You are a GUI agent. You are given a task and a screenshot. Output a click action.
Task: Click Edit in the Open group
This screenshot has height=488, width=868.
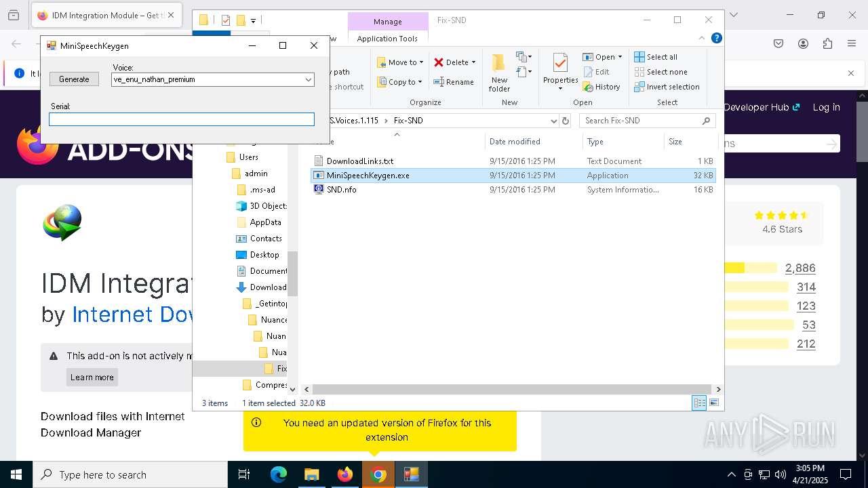596,72
